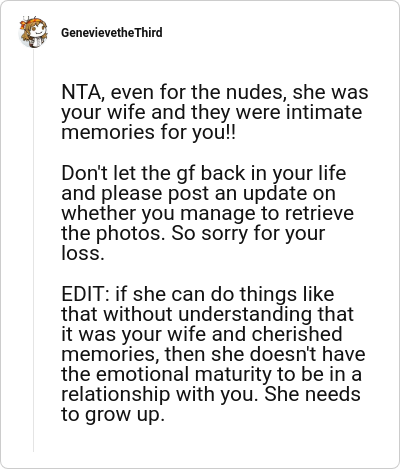Open the GenevievetheThird avatar icon
Viewport: 400px width, 469px height.
pyautogui.click(x=33, y=33)
